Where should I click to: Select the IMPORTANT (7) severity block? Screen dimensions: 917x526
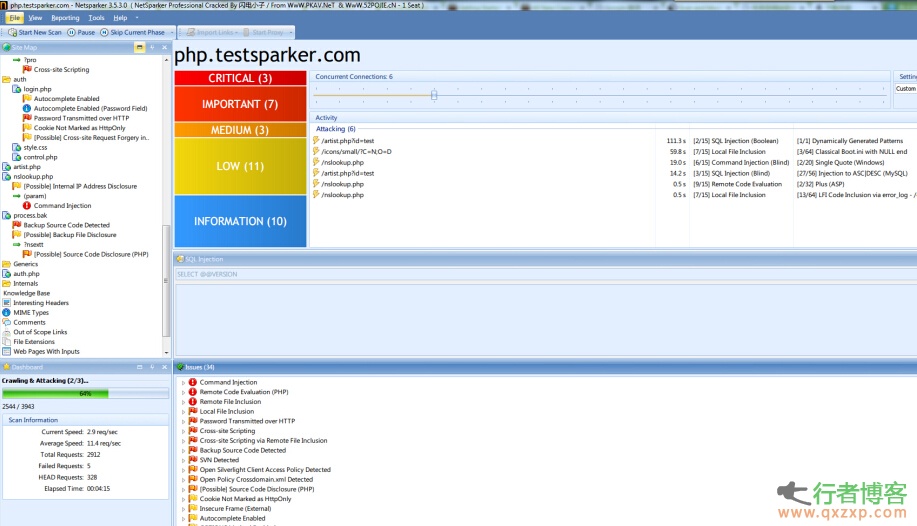coord(240,104)
